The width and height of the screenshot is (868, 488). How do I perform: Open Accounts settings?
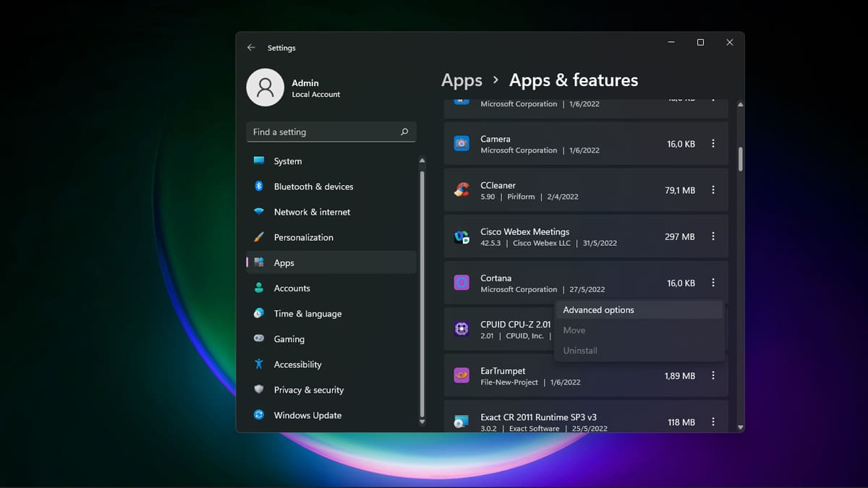click(292, 288)
